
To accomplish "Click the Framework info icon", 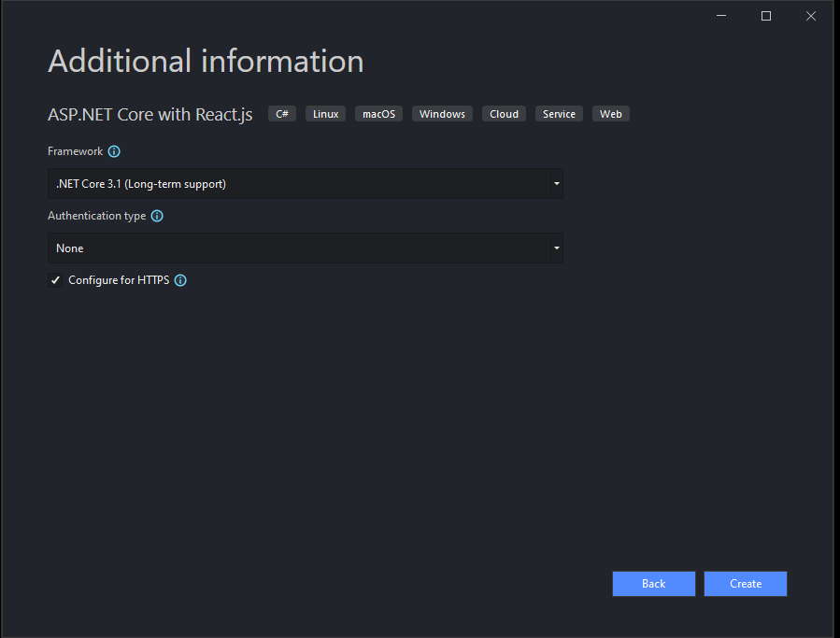I will click(114, 151).
